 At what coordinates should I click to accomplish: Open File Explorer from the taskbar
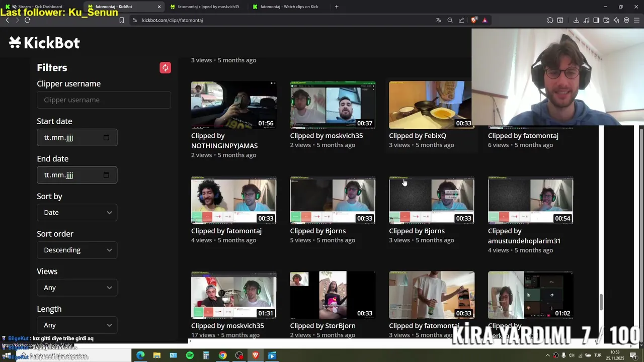tap(157, 355)
